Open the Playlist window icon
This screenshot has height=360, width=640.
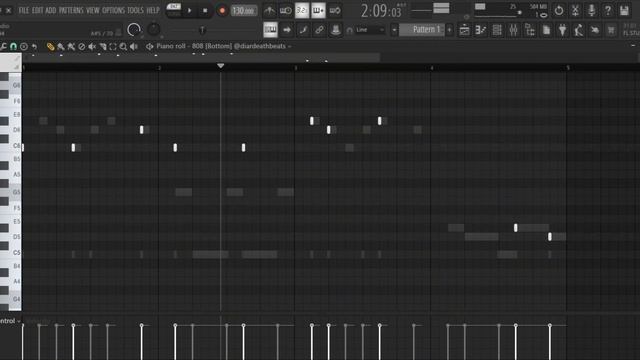(x=464, y=30)
